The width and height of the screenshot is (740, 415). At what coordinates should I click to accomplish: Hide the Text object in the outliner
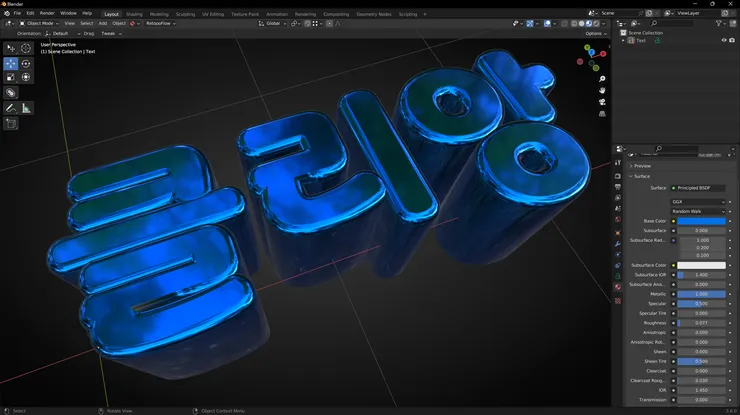point(724,41)
